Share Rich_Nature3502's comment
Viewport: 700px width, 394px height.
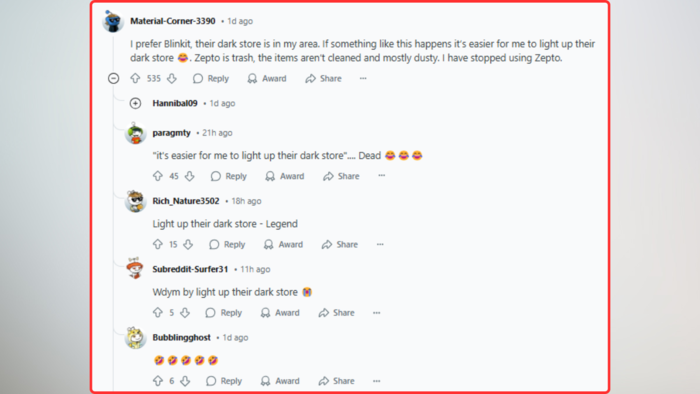click(x=340, y=245)
